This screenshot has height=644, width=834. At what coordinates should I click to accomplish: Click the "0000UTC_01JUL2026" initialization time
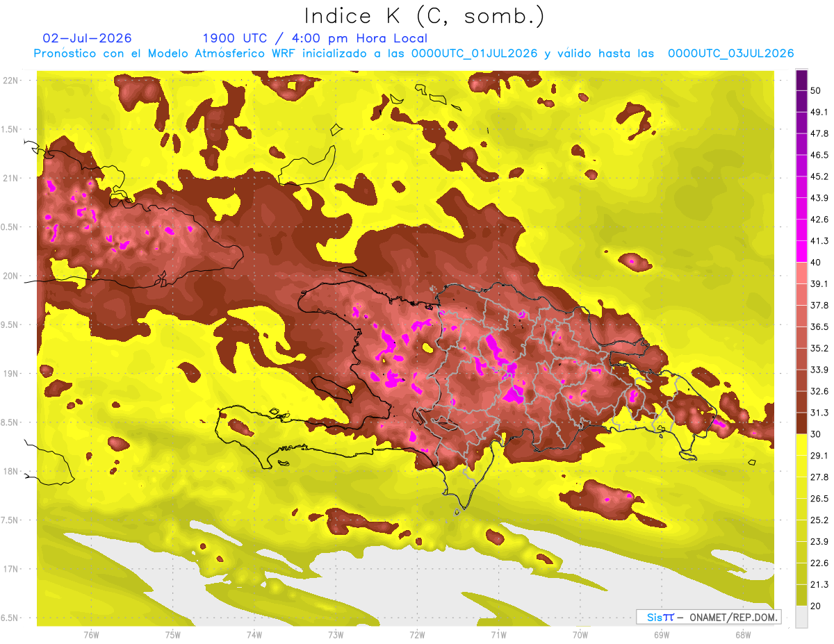[x=475, y=53]
